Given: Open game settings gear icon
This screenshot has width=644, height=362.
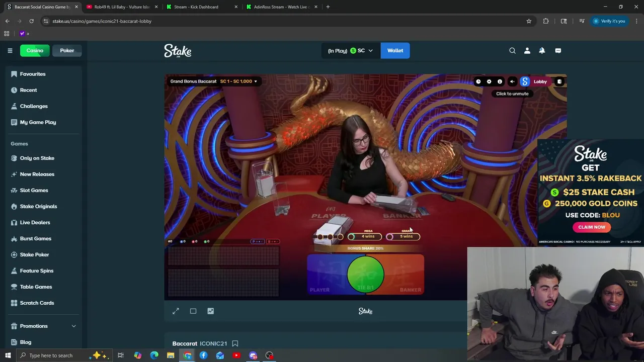Looking at the screenshot, I should point(489,81).
